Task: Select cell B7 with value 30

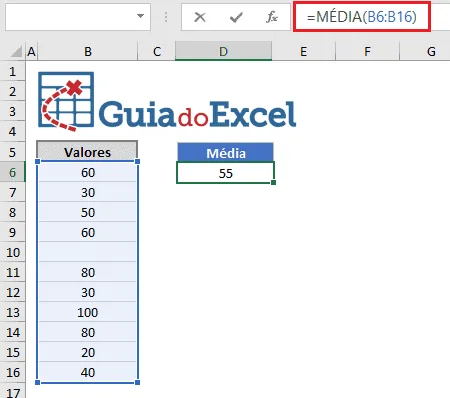Action: [x=88, y=192]
